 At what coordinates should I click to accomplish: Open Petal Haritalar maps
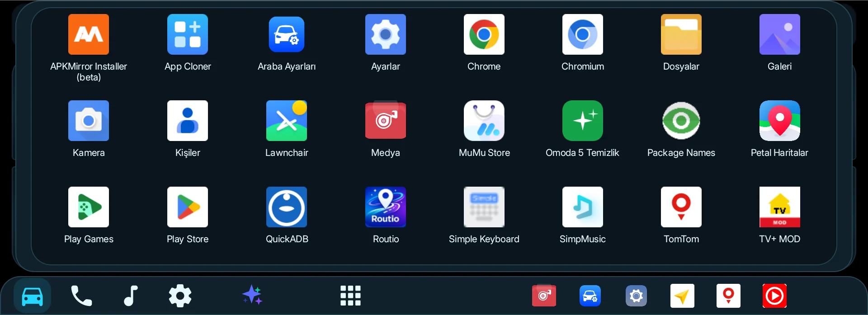point(780,121)
